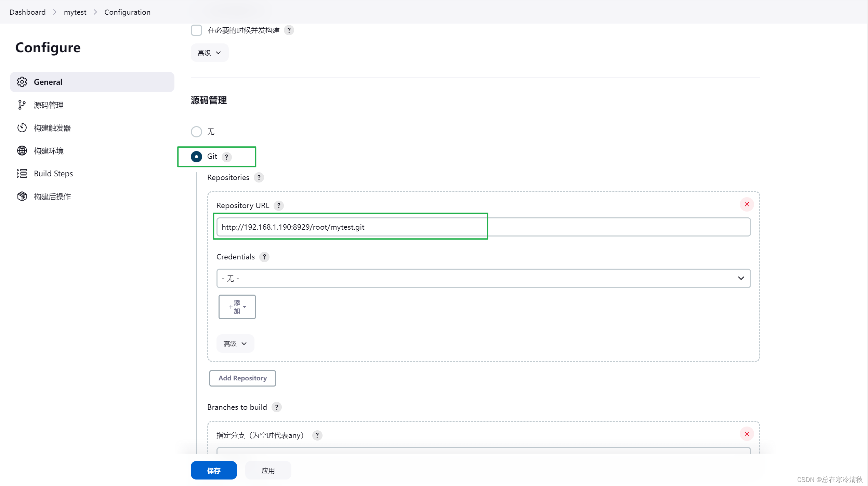This screenshot has height=486, width=868.
Task: Click the Repository URL help icon
Action: tap(279, 205)
